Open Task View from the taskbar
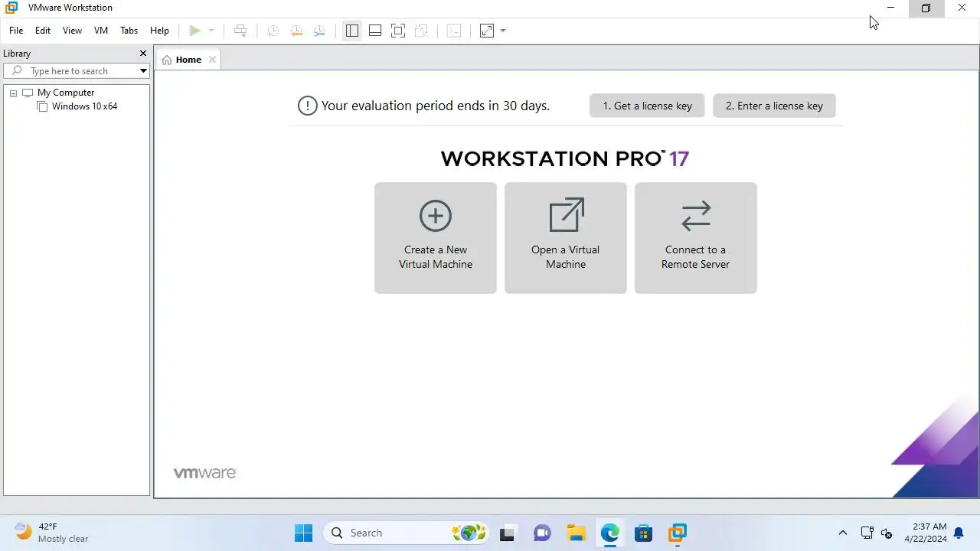 (507, 533)
